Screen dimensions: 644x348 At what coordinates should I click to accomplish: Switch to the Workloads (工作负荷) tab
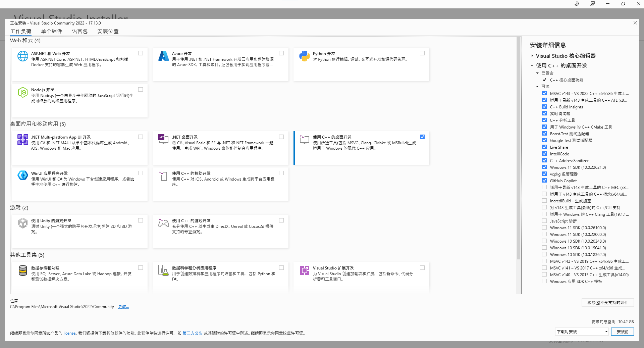pyautogui.click(x=21, y=31)
